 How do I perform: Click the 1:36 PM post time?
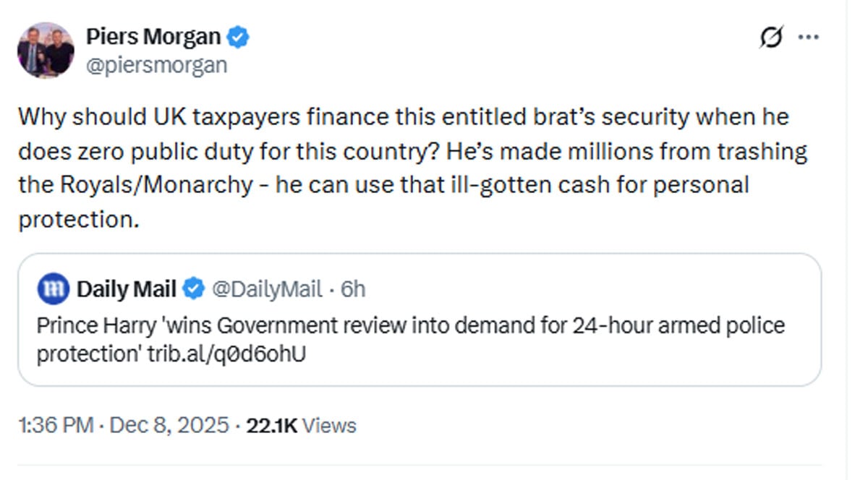[55, 425]
